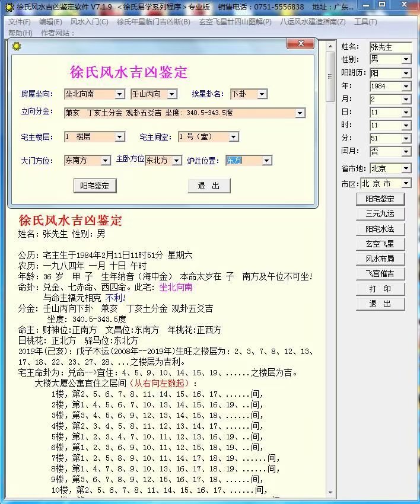Minimize the main application window
This screenshot has height=504, width=420.
(x=366, y=5)
